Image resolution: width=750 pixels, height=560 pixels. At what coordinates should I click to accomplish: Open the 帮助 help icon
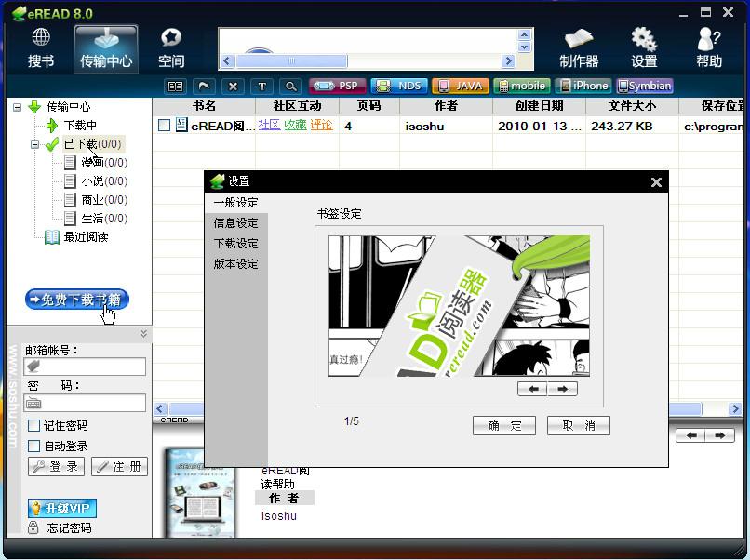click(x=709, y=47)
